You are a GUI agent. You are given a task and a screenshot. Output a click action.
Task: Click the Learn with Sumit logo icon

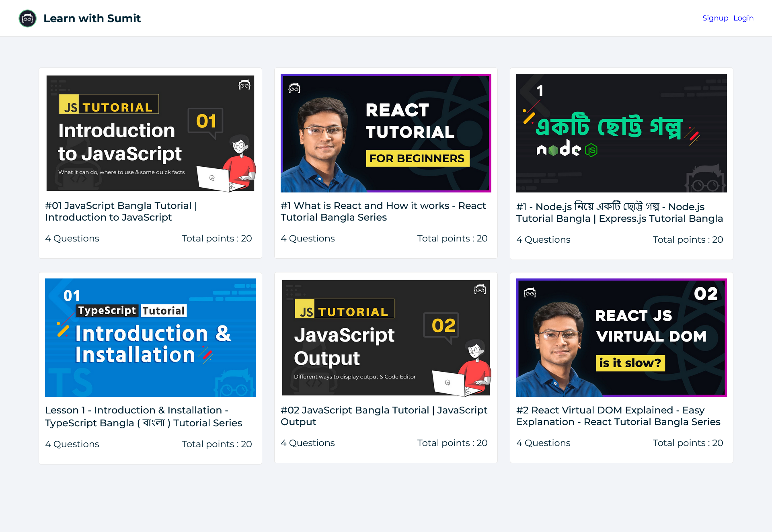pos(28,18)
